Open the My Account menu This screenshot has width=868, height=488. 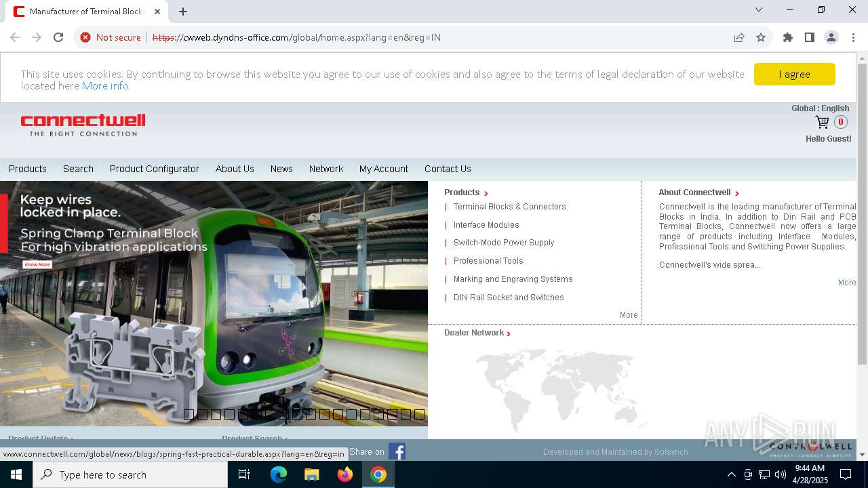coord(384,169)
